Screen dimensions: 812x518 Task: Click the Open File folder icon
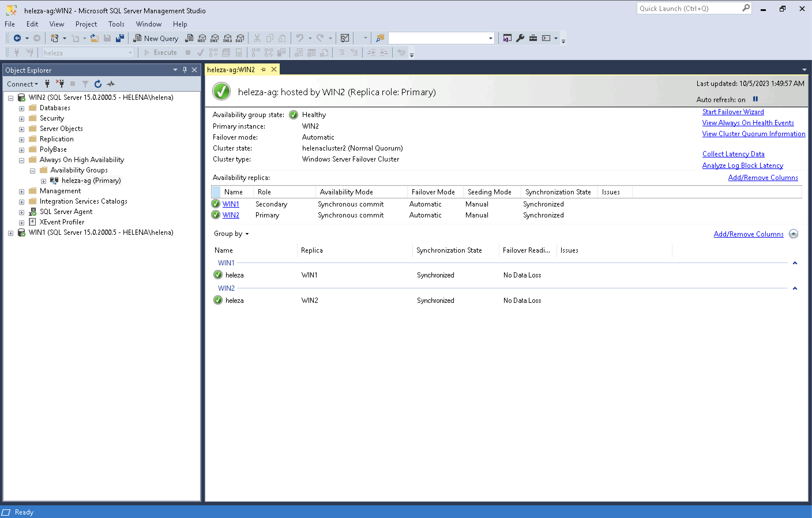(x=94, y=38)
